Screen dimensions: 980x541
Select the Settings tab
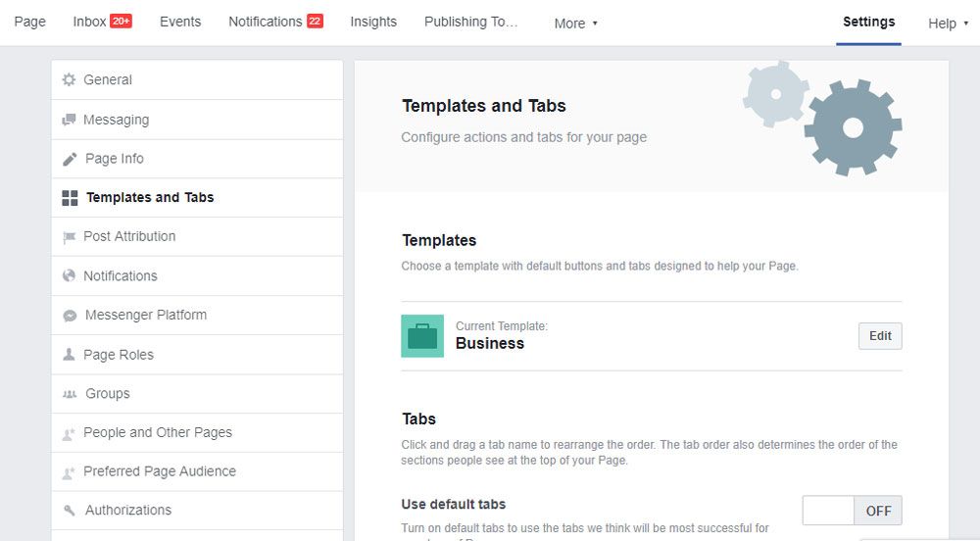tap(868, 22)
